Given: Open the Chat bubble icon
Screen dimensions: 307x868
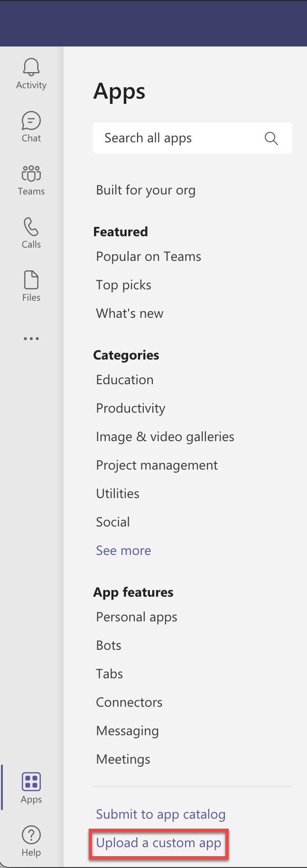Looking at the screenshot, I should [x=31, y=121].
